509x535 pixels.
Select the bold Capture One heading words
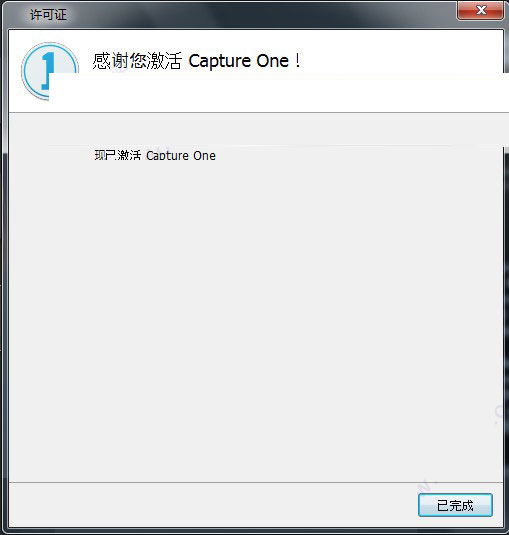238,61
